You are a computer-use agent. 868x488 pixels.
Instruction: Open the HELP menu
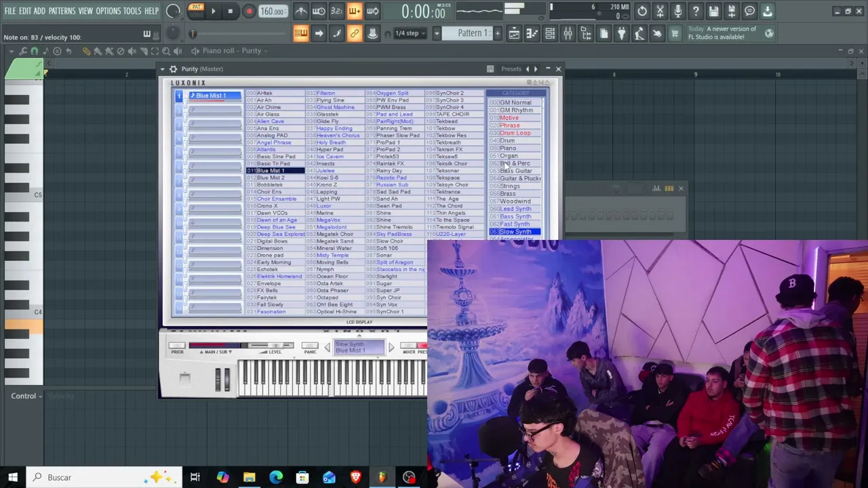tap(151, 11)
